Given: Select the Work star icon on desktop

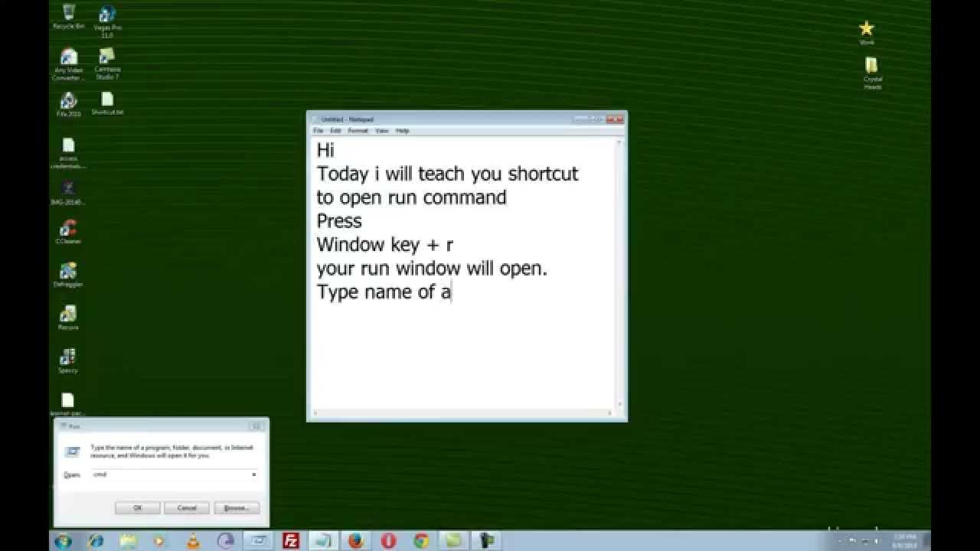Looking at the screenshot, I should tap(867, 33).
